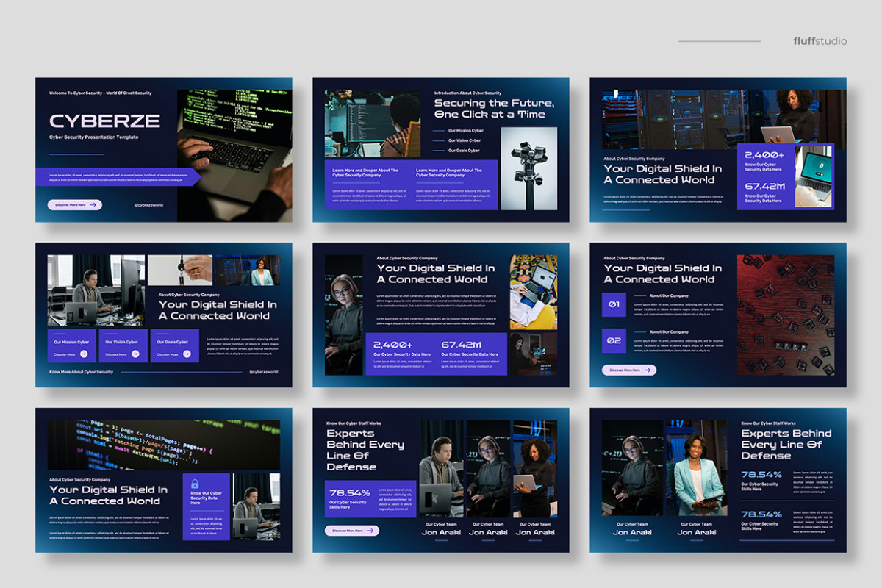This screenshot has height=588, width=882.
Task: Click the circular arrow under Our Vision Cyber
Action: 136,354
